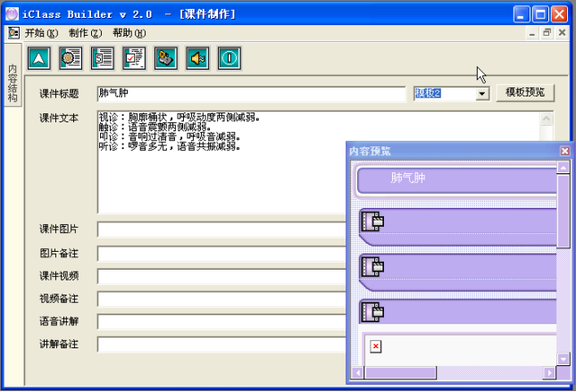Click the 肺气肿 title banner in preview
The height and width of the screenshot is (392, 576).
pyautogui.click(x=457, y=180)
